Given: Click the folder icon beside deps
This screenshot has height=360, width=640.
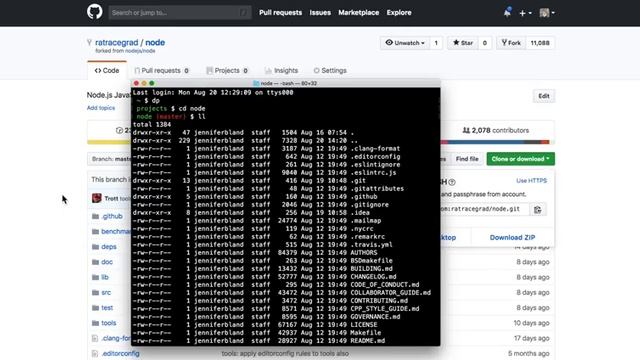Looking at the screenshot, I should point(96,247).
